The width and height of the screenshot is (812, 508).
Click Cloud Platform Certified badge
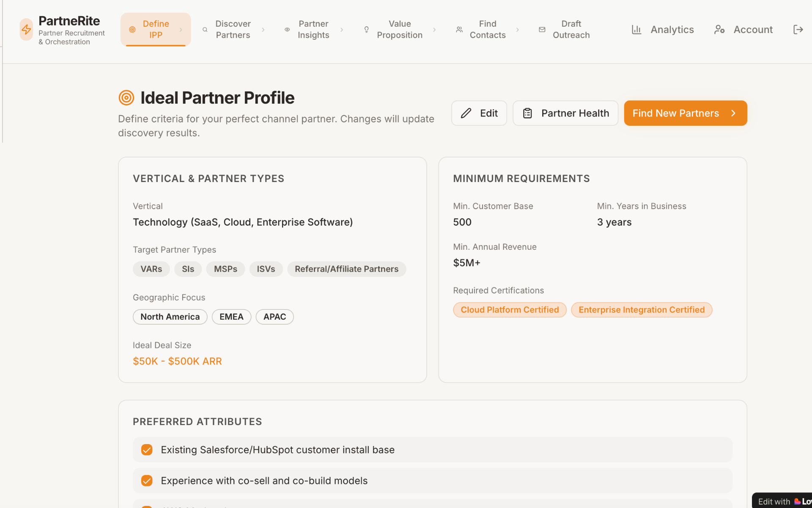pyautogui.click(x=510, y=310)
